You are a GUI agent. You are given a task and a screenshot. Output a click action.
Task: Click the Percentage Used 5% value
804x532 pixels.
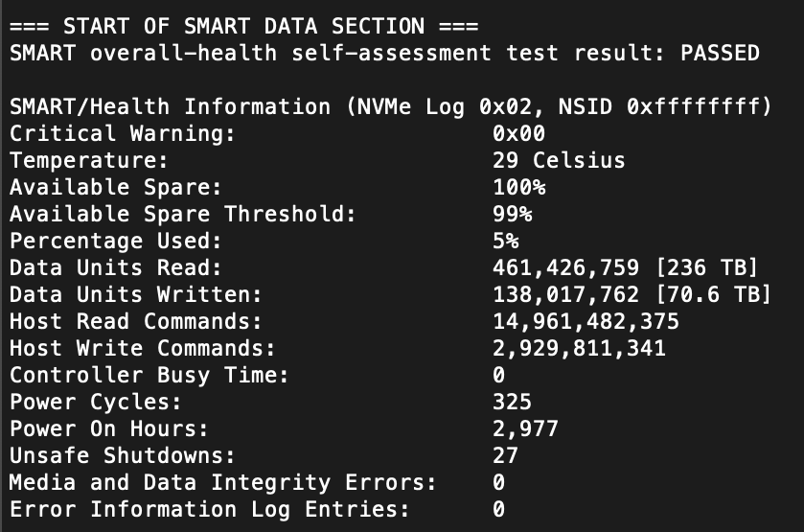pos(505,241)
